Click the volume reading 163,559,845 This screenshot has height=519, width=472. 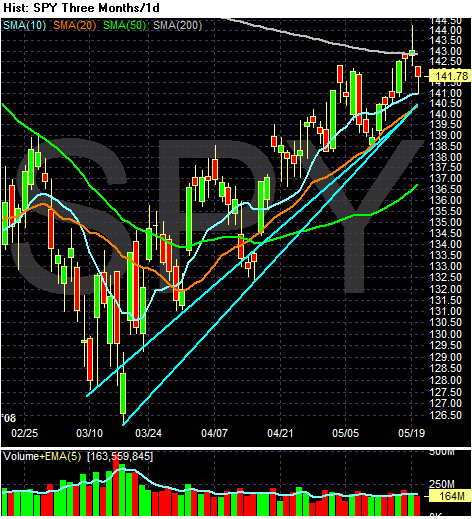tap(120, 456)
